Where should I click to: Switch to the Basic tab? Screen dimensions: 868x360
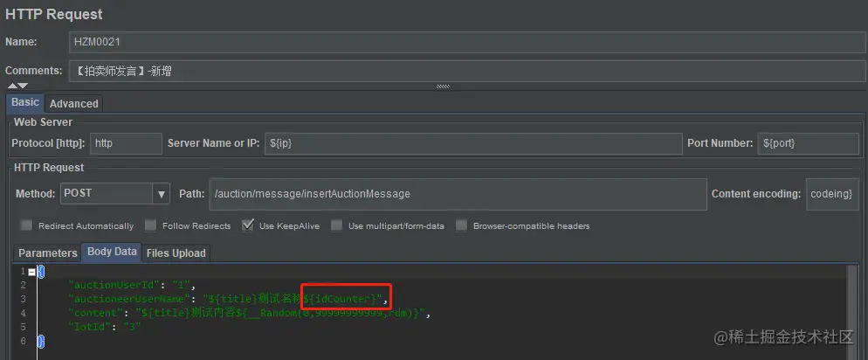pos(25,102)
